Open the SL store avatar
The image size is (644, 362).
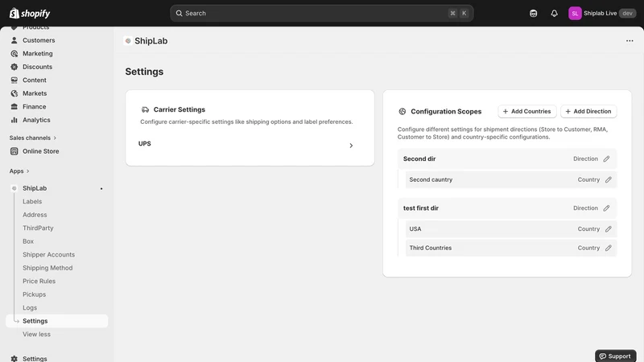coord(575,13)
